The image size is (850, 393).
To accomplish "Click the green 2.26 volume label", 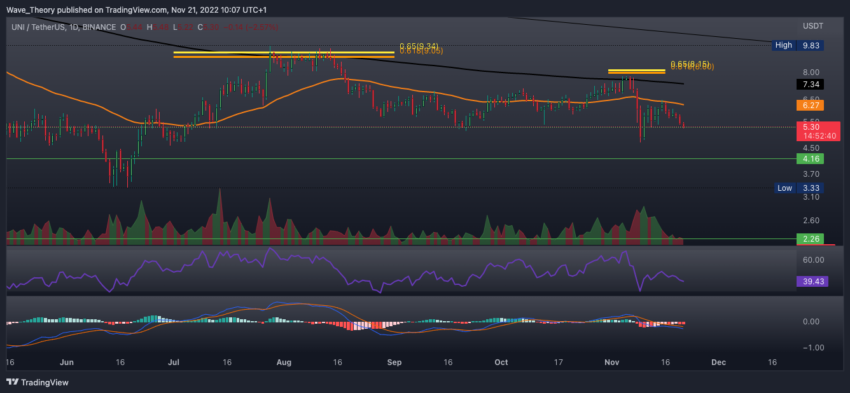I will pyautogui.click(x=810, y=239).
